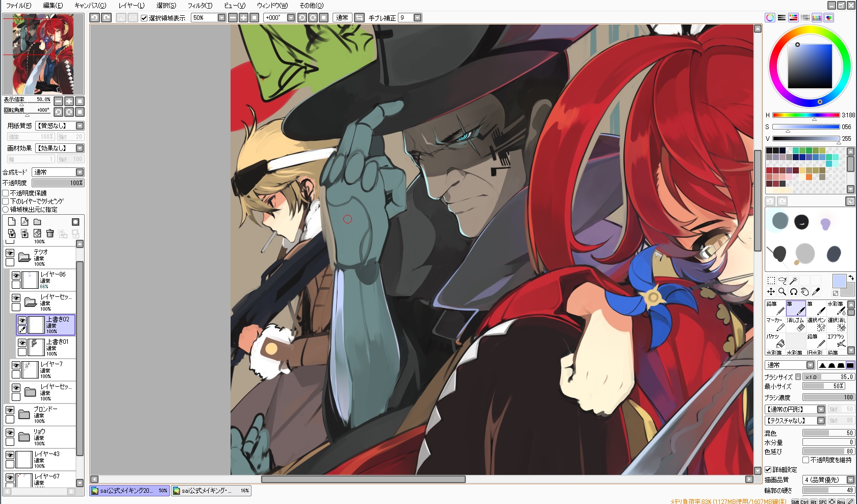Image resolution: width=857 pixels, height=504 pixels.
Task: Click the redo arrow in the top toolbar
Action: click(106, 18)
